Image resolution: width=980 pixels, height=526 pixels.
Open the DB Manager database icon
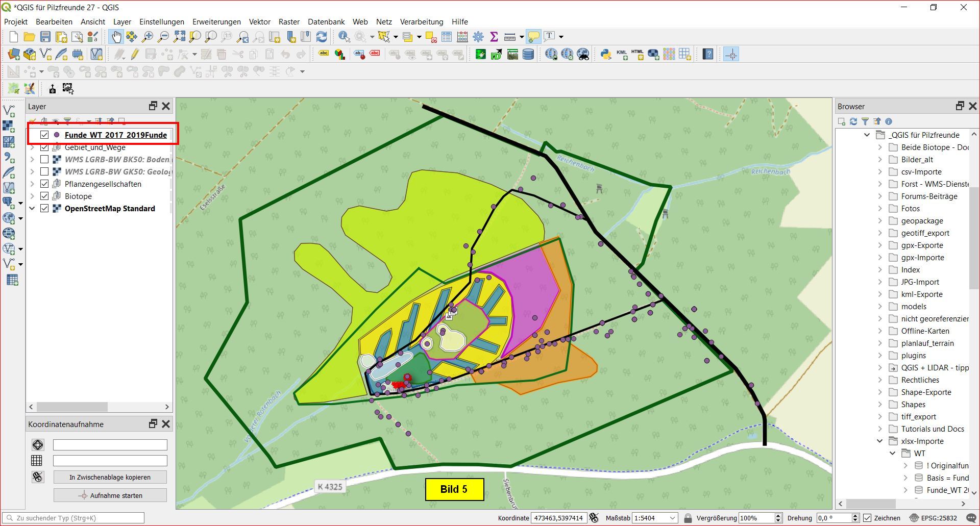point(528,54)
